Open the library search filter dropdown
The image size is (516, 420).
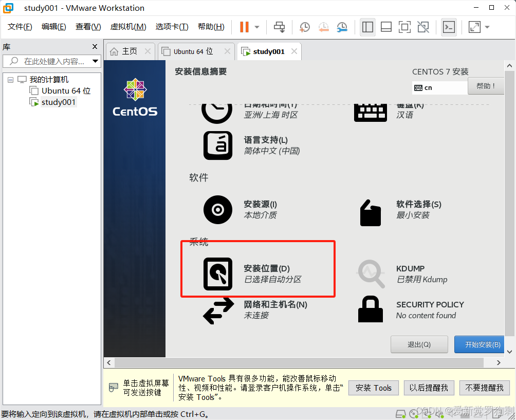tap(96, 61)
